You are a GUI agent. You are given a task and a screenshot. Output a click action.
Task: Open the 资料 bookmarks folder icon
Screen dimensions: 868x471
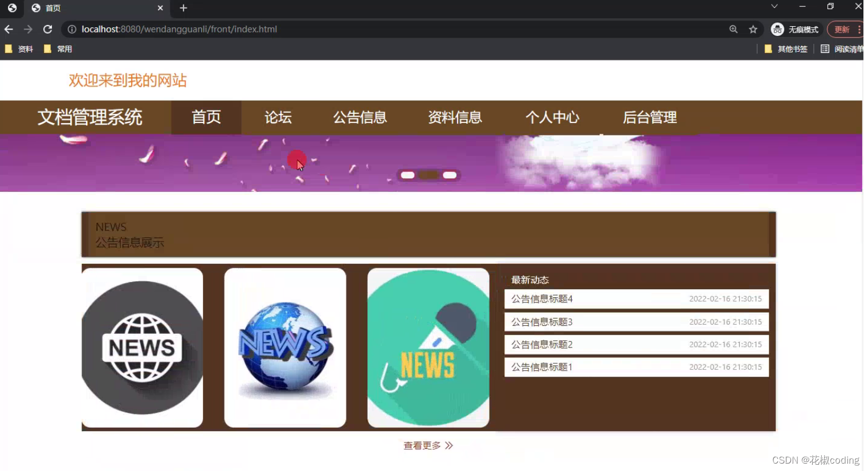pyautogui.click(x=9, y=49)
